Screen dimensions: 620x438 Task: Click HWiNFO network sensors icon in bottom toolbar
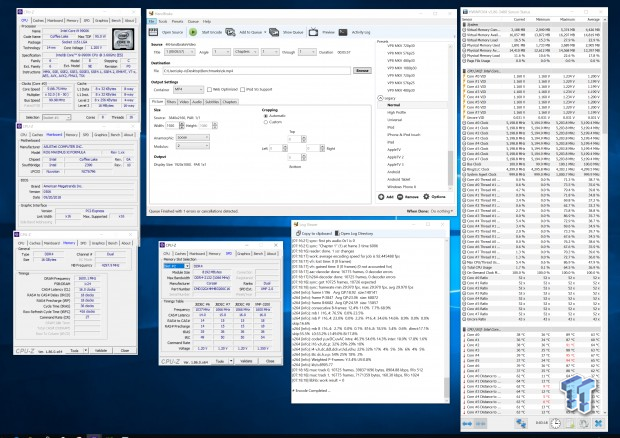[521, 423]
